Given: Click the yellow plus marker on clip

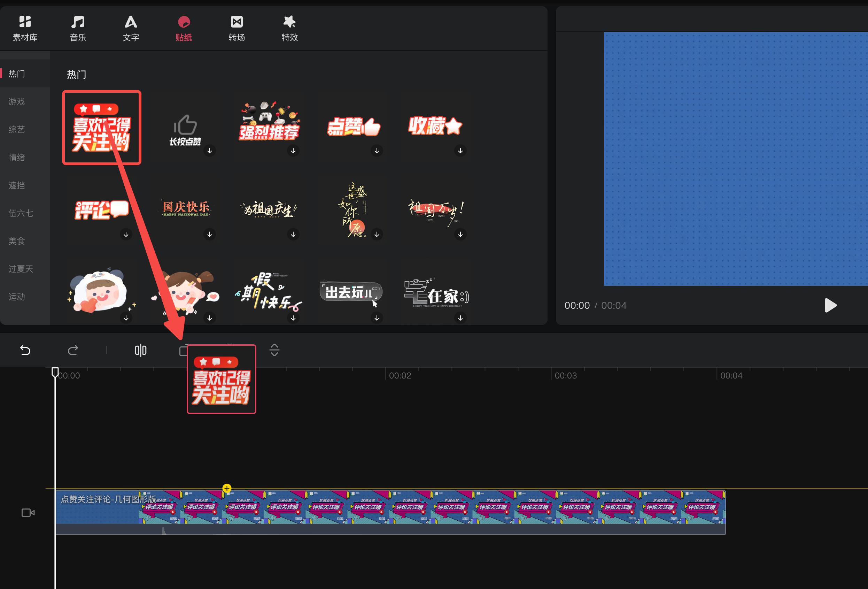Looking at the screenshot, I should click(227, 488).
